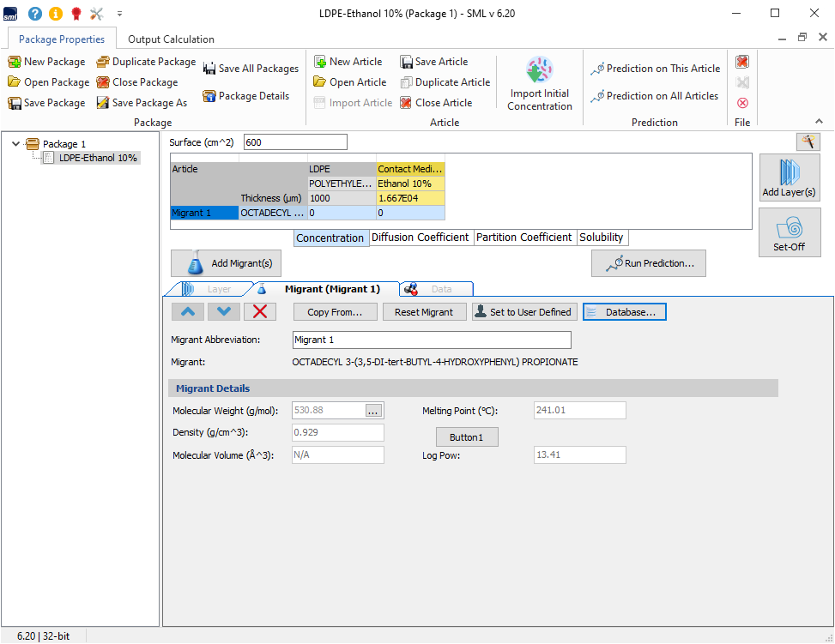835x644 pixels.
Task: Click Import Initial Concentration icon
Action: [539, 70]
